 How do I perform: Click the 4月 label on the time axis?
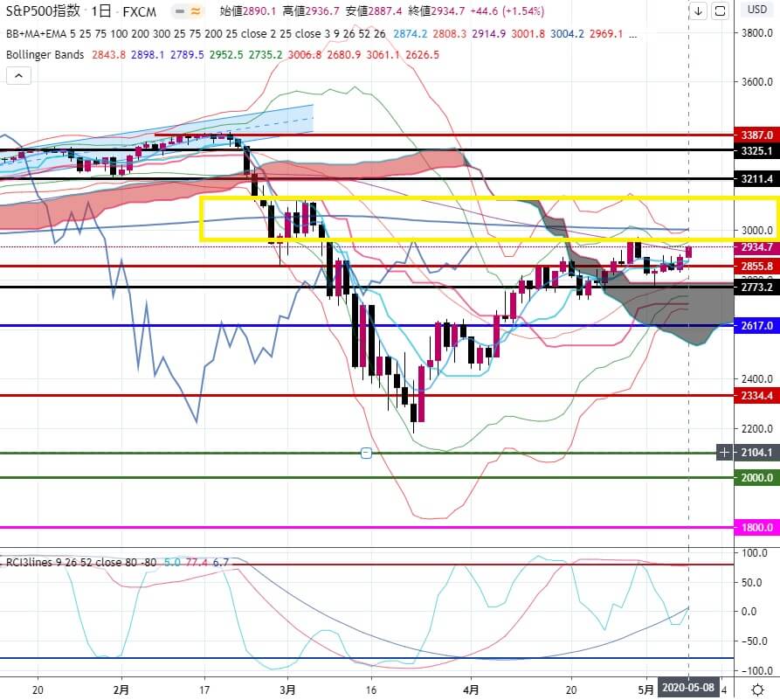tap(471, 690)
